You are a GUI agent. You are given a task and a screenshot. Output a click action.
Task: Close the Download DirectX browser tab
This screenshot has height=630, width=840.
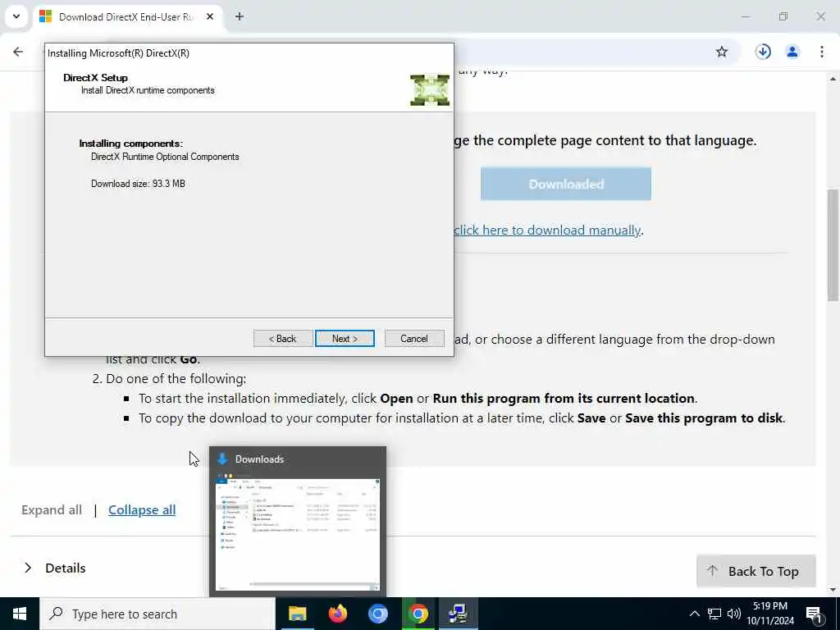[210, 17]
